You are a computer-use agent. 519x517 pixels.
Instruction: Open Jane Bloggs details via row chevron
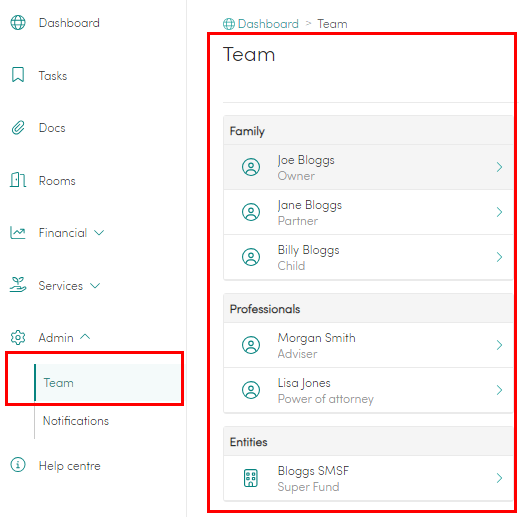point(499,212)
